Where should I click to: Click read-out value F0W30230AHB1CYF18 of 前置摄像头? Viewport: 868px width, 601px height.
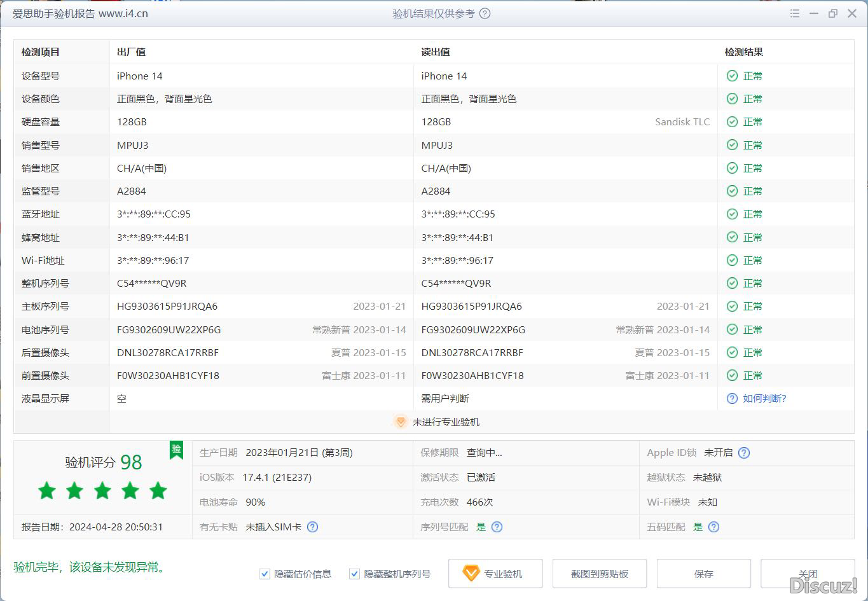point(472,375)
